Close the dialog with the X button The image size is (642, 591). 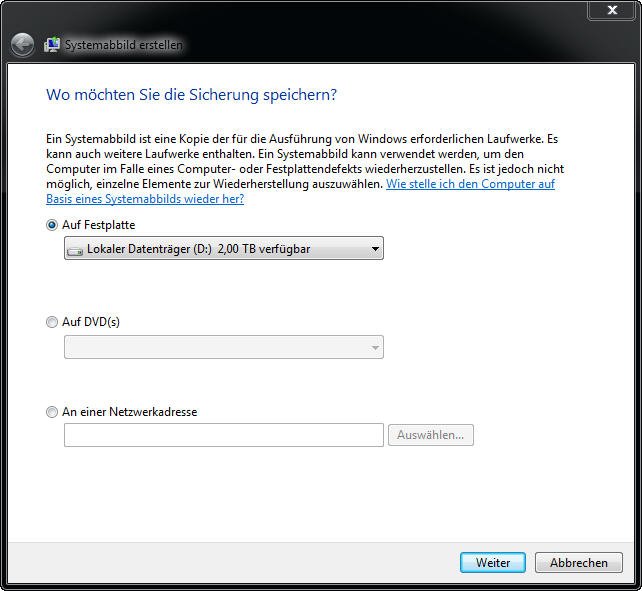pyautogui.click(x=612, y=9)
